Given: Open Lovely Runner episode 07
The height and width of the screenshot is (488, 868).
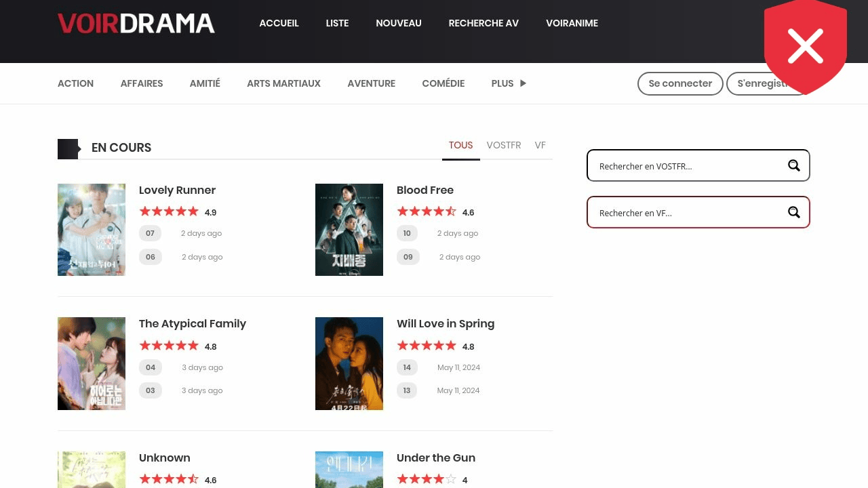Looking at the screenshot, I should coord(150,233).
